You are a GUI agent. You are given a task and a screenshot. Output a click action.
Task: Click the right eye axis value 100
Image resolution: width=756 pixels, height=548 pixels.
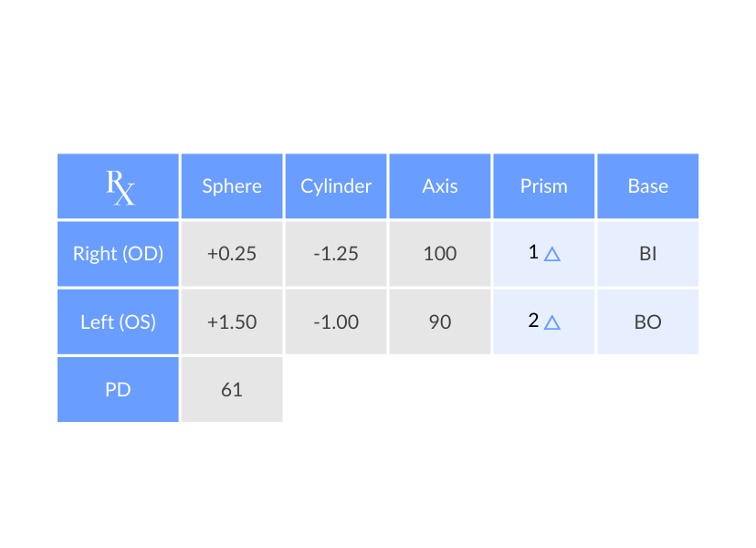tap(440, 254)
